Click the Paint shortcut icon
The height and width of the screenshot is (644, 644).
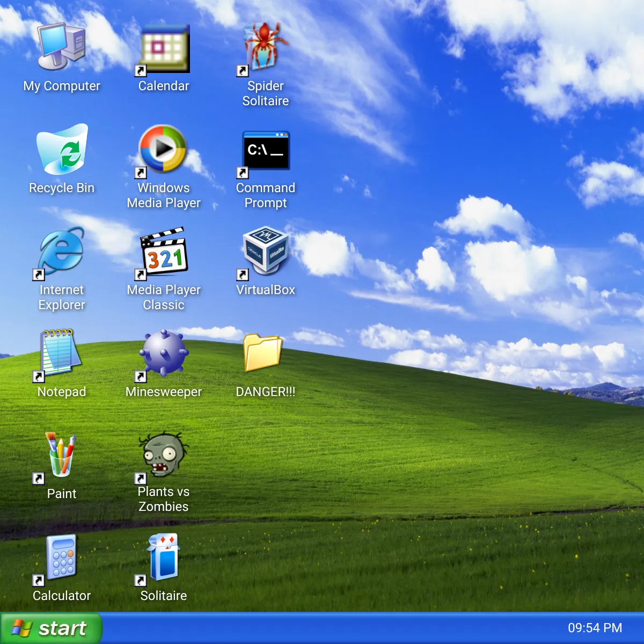[x=61, y=455]
